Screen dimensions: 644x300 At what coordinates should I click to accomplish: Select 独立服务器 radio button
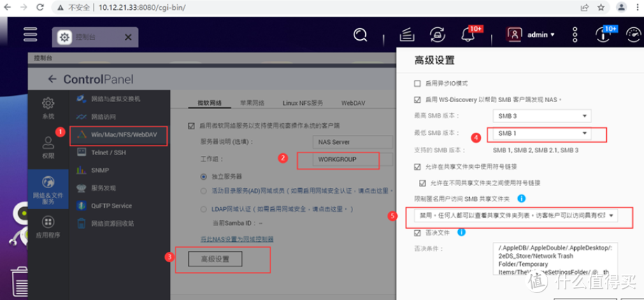pos(203,177)
